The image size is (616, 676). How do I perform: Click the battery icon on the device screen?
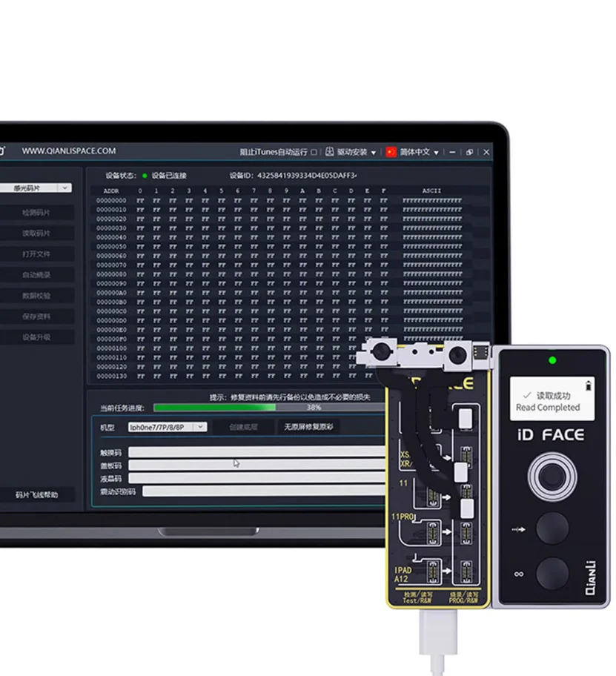coord(588,385)
